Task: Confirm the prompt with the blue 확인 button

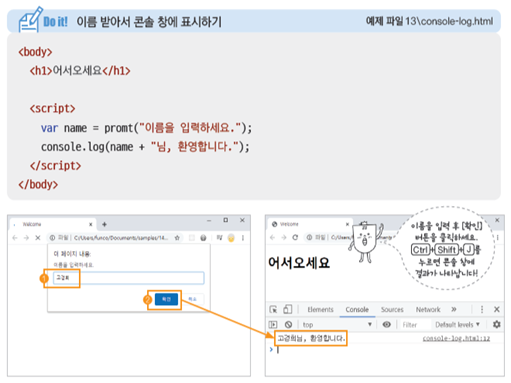Action: pos(166,299)
